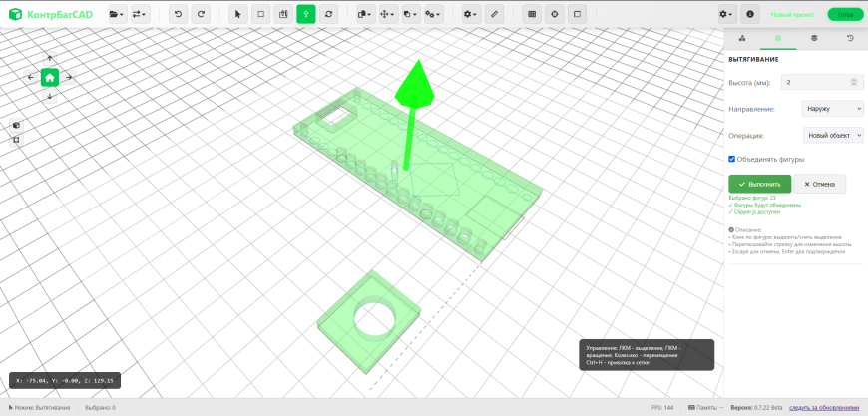Screen dimensions: 868x416
Task: Click the Выполнить execute button
Action: (759, 185)
